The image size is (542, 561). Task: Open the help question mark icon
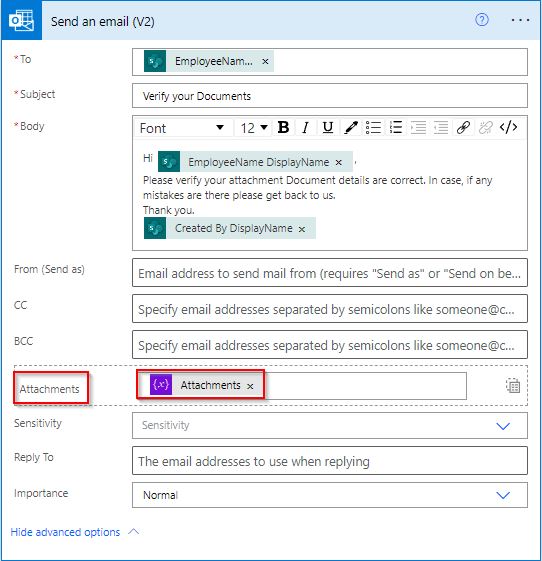[482, 20]
